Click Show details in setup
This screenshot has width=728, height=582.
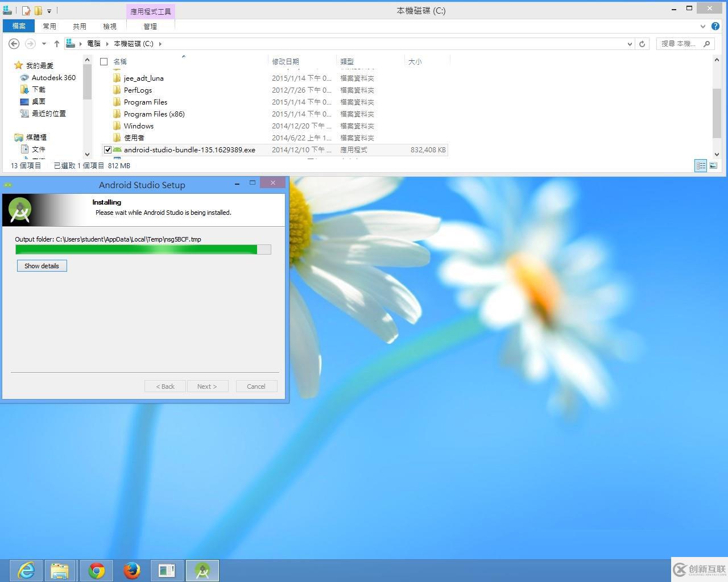42,265
